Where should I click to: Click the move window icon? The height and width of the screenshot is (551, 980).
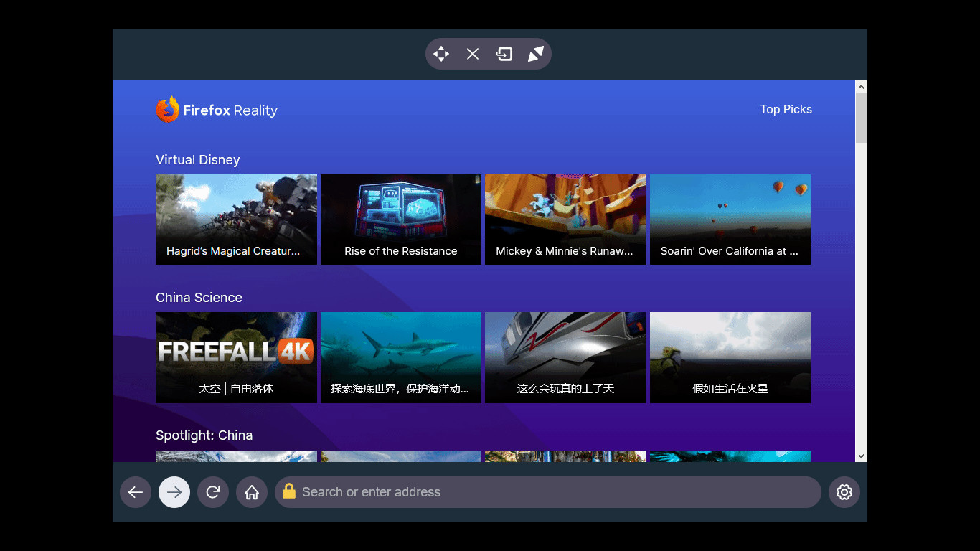(441, 54)
